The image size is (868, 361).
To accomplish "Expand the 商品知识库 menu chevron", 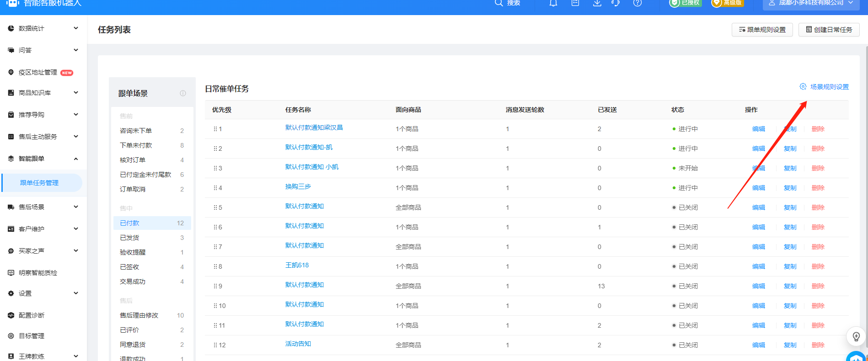I will point(76,93).
